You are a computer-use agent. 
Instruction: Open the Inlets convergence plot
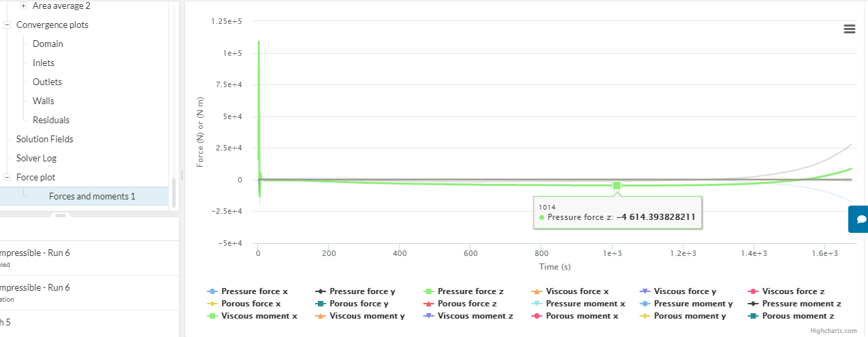coord(44,63)
